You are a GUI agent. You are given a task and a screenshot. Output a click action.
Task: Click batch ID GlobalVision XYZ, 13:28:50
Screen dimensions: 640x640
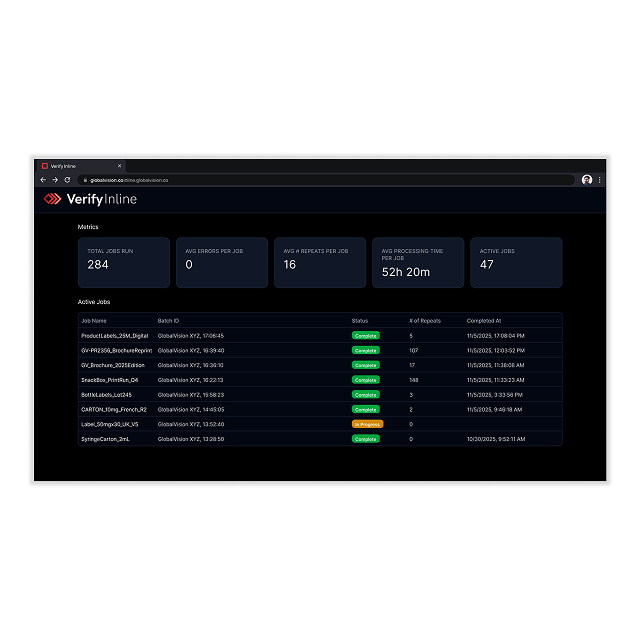191,439
